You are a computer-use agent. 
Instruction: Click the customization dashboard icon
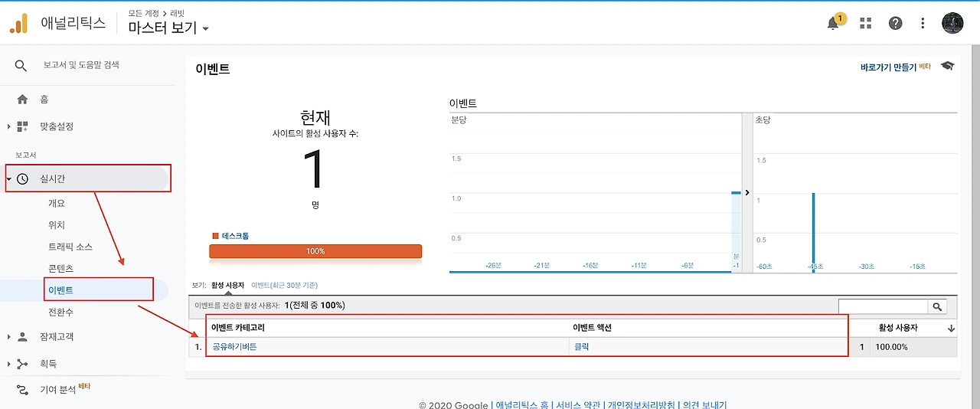pyautogui.click(x=22, y=126)
